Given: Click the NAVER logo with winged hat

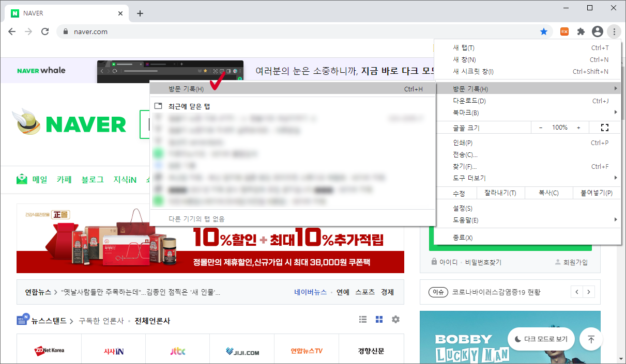Looking at the screenshot, I should pos(69,123).
